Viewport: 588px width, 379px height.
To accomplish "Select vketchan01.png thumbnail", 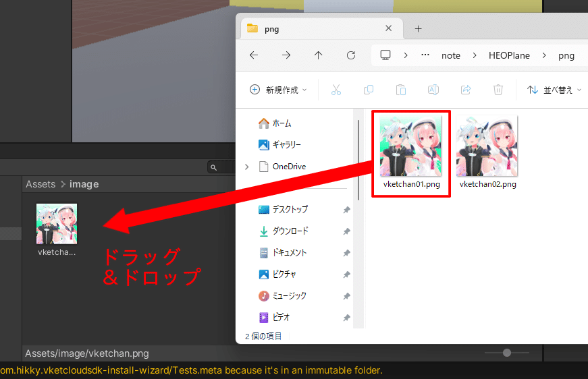I will [410, 146].
